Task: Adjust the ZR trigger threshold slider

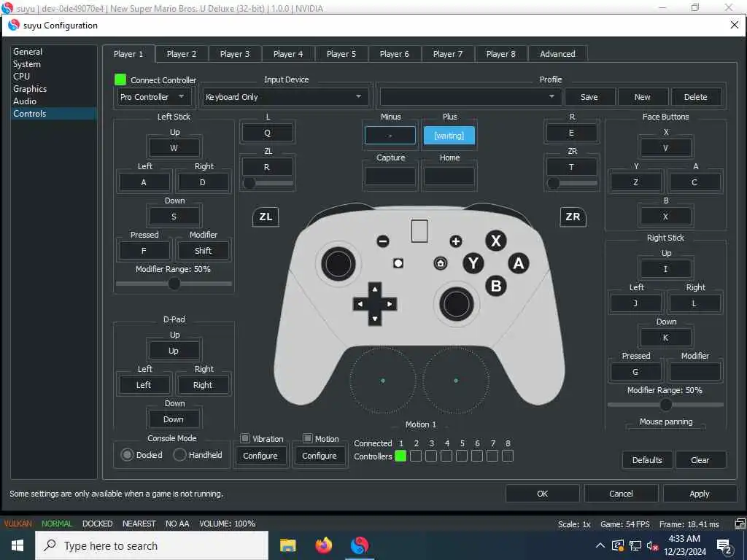Action: (572, 183)
